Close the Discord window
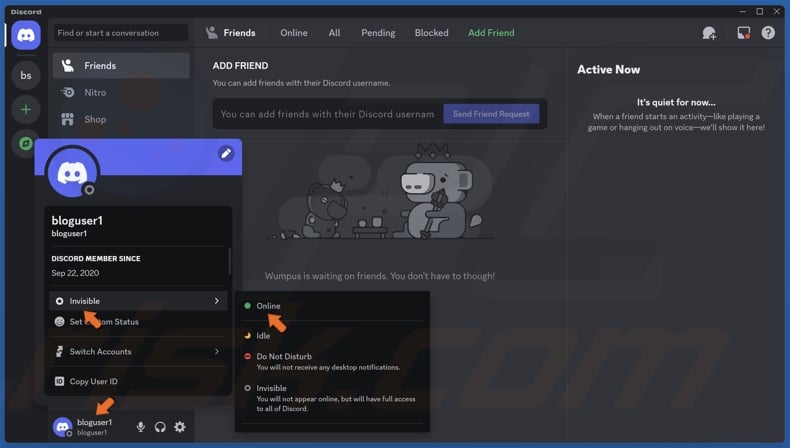Viewport: 790px width, 448px height. pyautogui.click(x=777, y=11)
